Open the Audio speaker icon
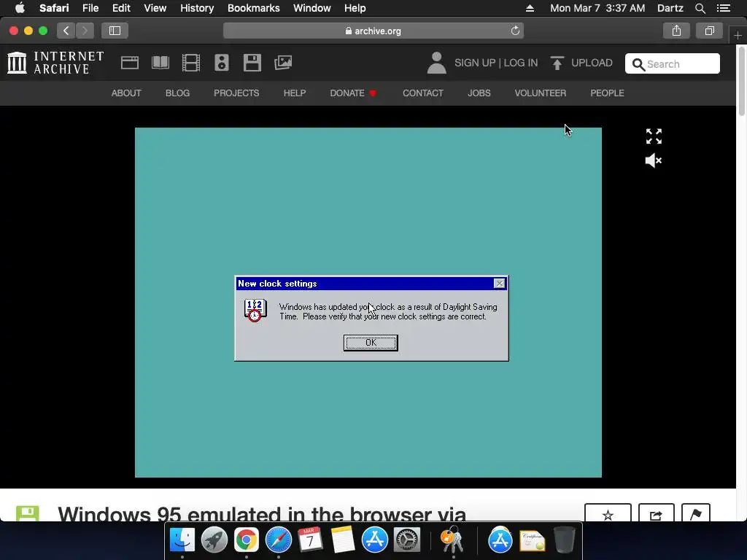 pyautogui.click(x=222, y=63)
